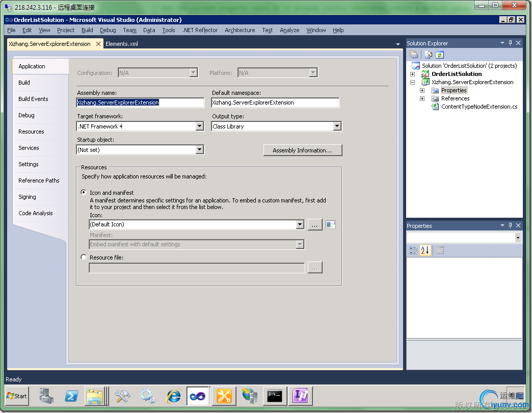Open the Output type dropdown

[x=336, y=126]
